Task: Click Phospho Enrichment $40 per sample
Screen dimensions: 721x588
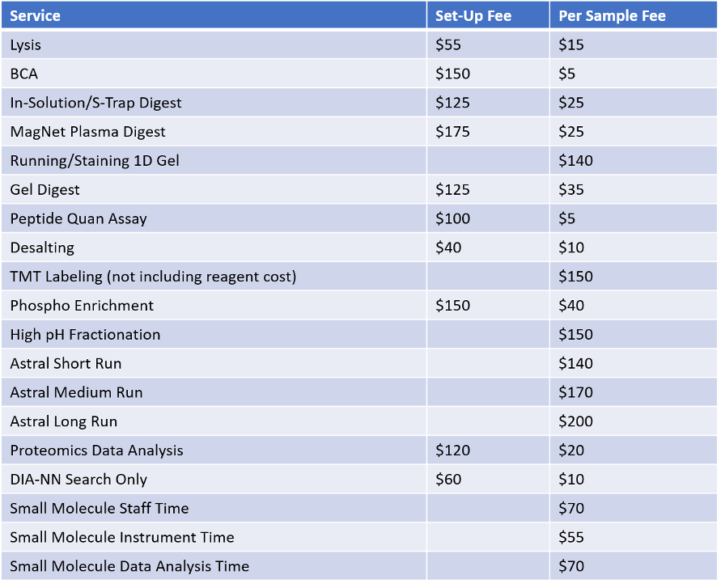Action: (571, 306)
